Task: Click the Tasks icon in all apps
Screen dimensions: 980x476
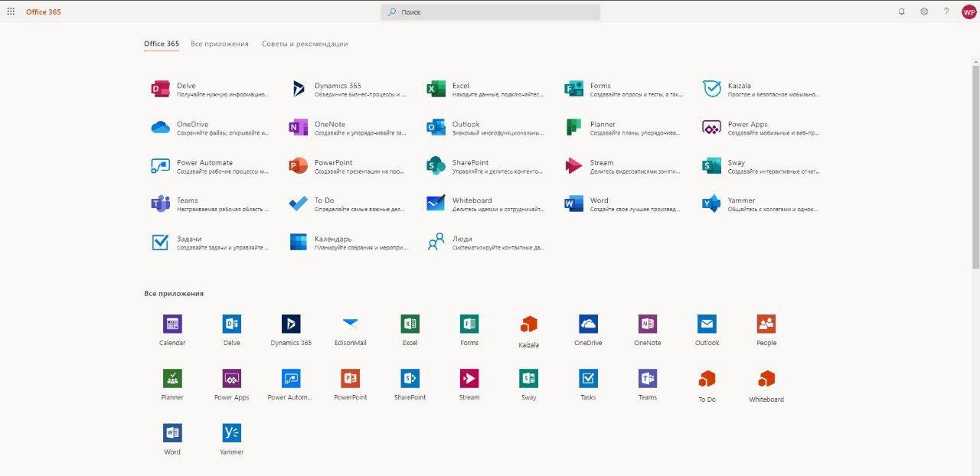Action: point(588,378)
